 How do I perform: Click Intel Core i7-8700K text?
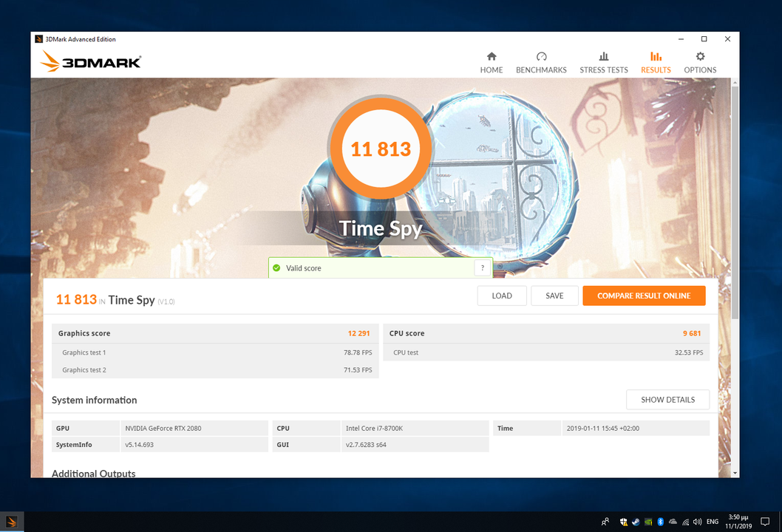tap(374, 429)
